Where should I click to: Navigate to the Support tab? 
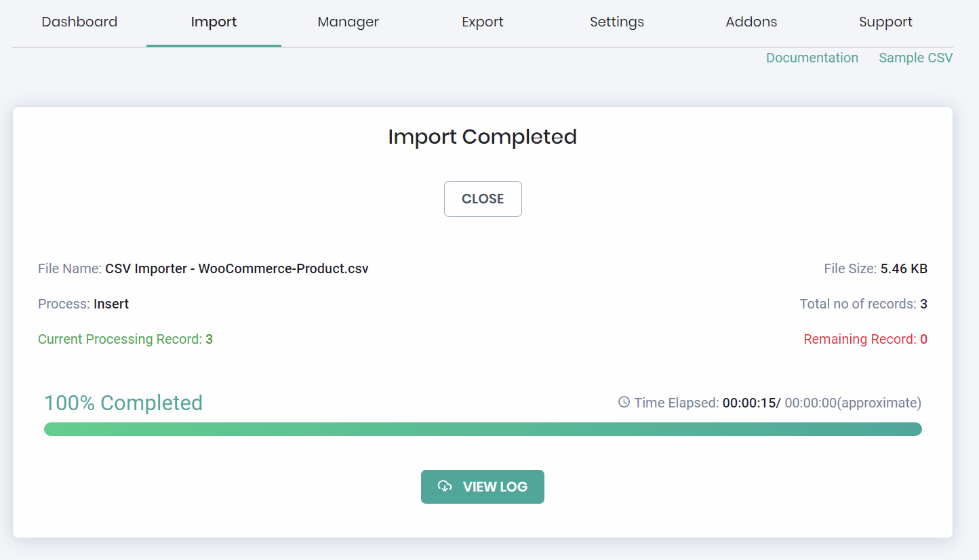[x=885, y=22]
